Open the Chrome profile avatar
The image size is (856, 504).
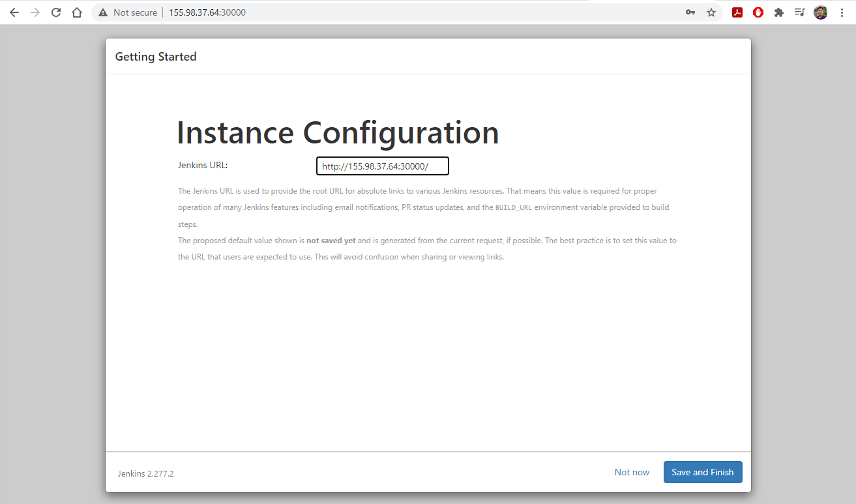click(821, 12)
